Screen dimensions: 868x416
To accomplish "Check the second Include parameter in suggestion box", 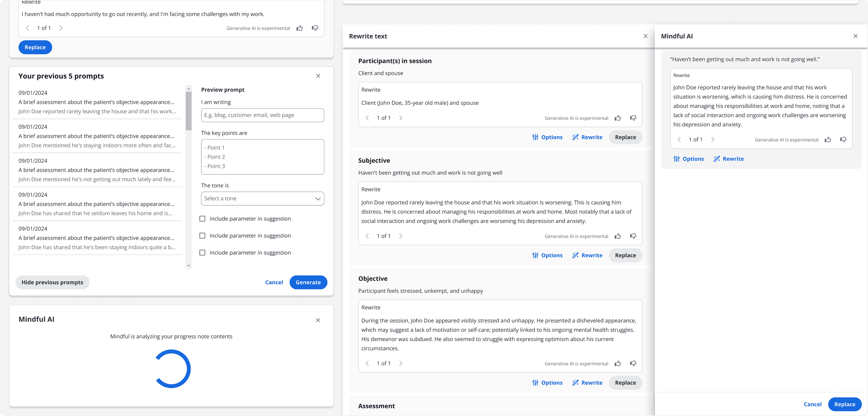I will [203, 235].
